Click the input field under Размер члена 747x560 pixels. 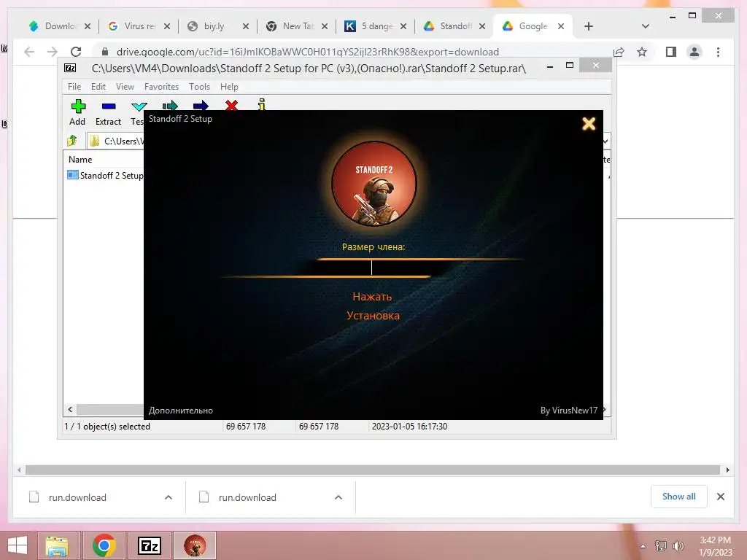coord(372,268)
